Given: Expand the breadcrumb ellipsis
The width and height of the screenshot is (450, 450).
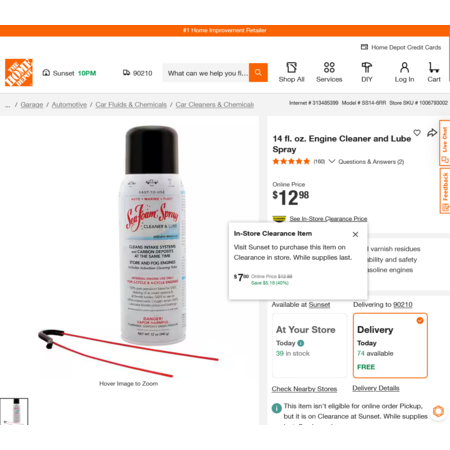Looking at the screenshot, I should point(8,105).
